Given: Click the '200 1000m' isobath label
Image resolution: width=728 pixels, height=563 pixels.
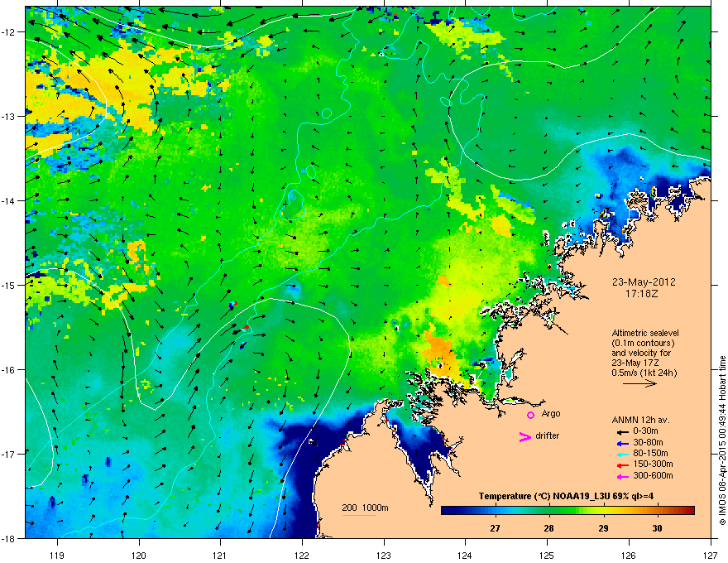Looking at the screenshot, I should [366, 508].
